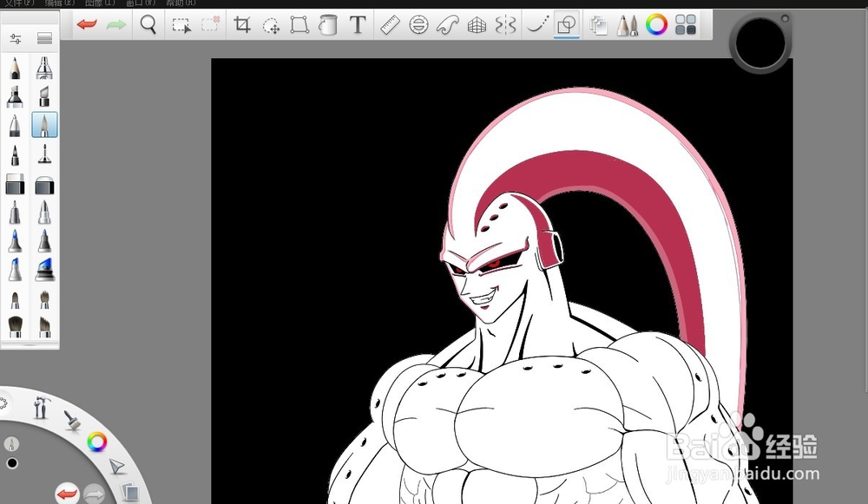Click the lagoon arrow pointer icon
Screen dimensions: 868x504
coord(116,467)
